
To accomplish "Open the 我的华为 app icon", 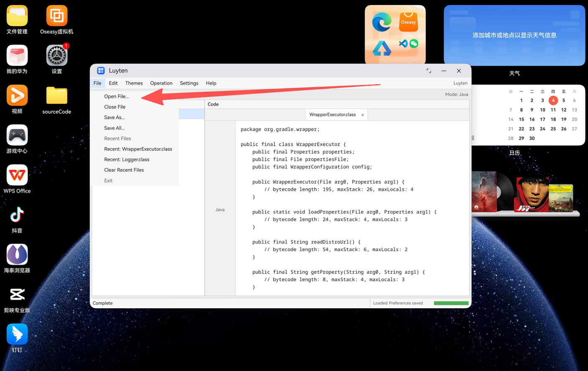I will tap(17, 56).
